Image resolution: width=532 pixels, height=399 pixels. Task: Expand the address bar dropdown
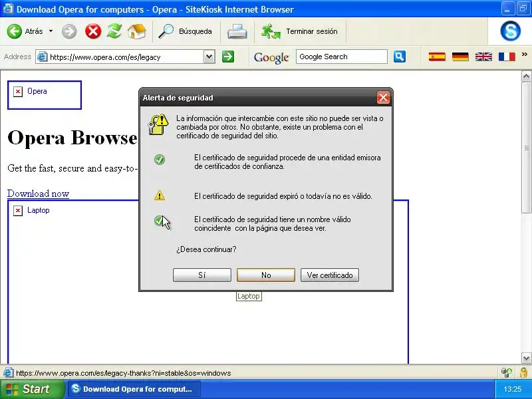click(x=209, y=57)
